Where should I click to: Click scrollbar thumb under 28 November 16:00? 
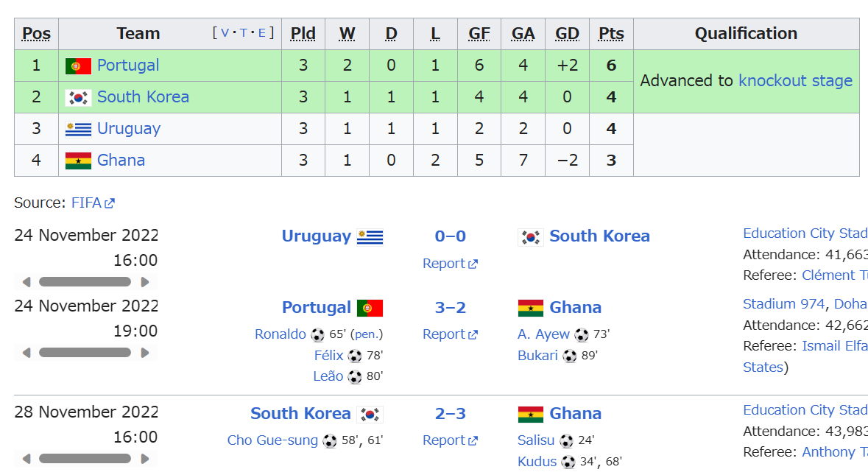(85, 459)
